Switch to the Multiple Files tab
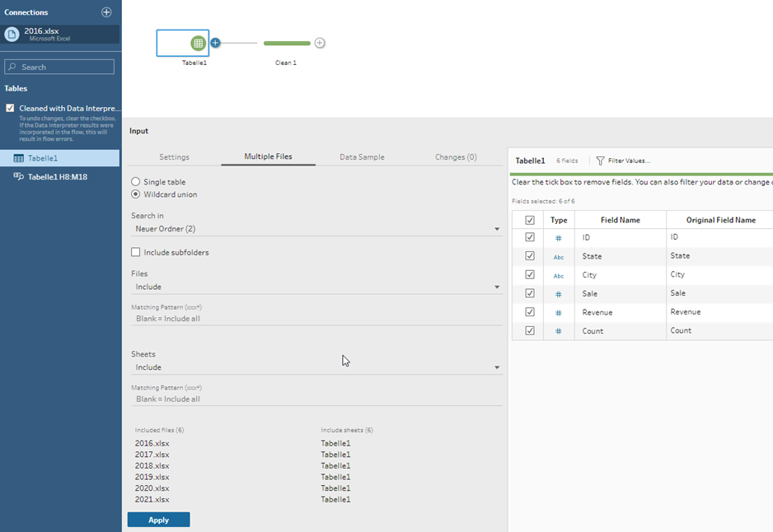773x532 pixels. pos(268,156)
